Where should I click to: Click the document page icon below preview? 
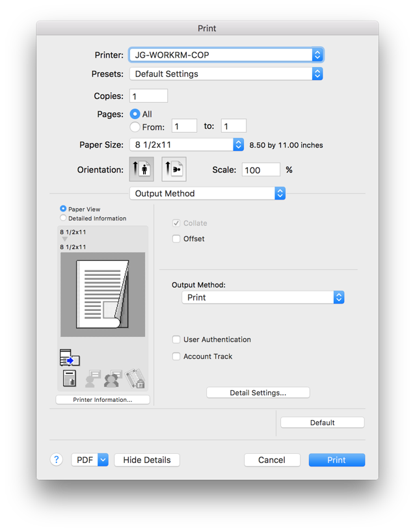[70, 379]
